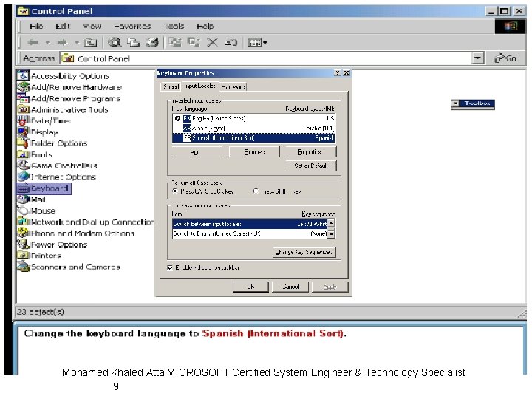Image resolution: width=532 pixels, height=399 pixels.
Task: Switch to the Hardware tab
Action: 233,87
